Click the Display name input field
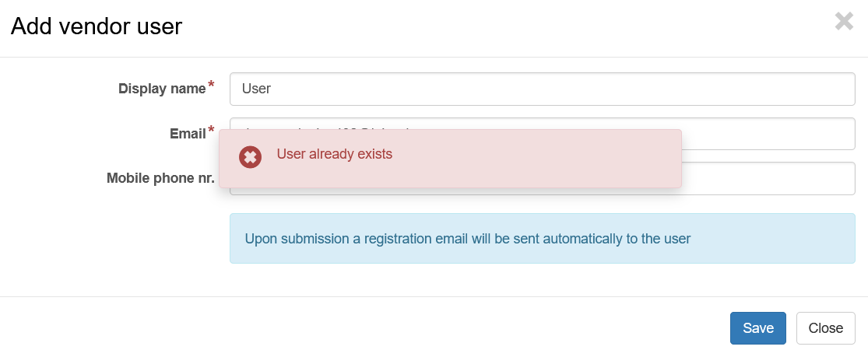The width and height of the screenshot is (868, 357). (x=542, y=89)
